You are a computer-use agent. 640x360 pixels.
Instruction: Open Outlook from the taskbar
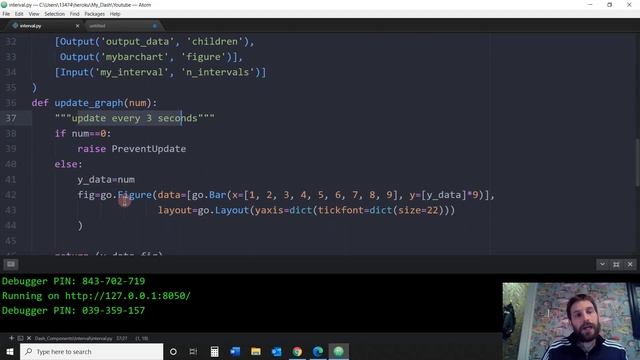click(277, 351)
